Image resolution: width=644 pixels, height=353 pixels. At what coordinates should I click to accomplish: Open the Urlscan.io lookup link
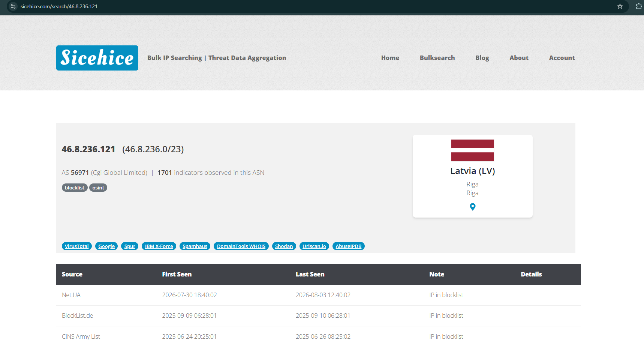(x=314, y=246)
